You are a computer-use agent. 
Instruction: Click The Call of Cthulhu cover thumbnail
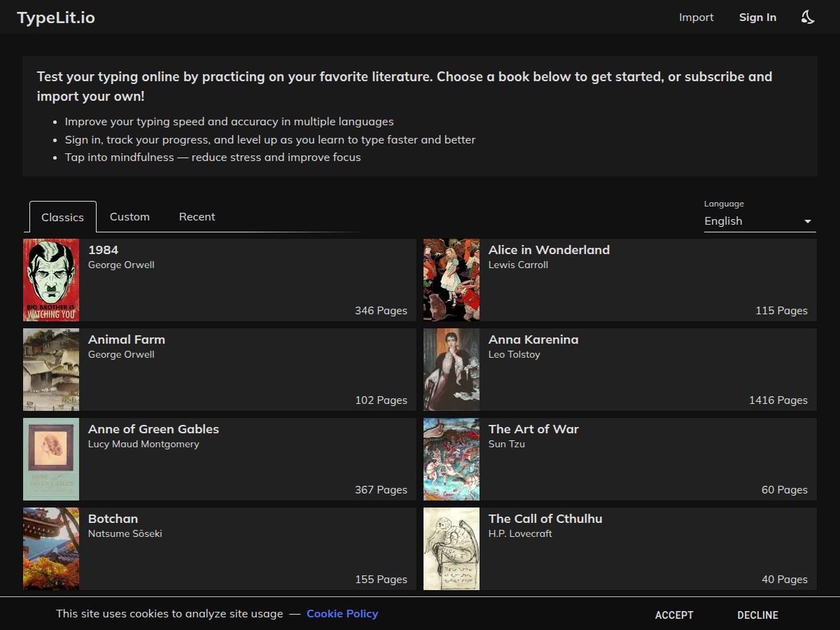coord(451,549)
